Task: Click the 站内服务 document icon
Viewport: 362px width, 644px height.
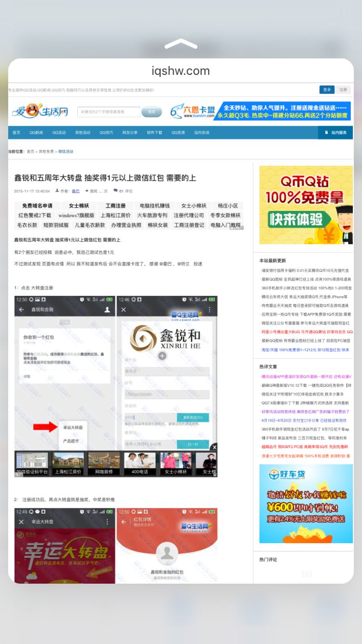Action: (327, 132)
